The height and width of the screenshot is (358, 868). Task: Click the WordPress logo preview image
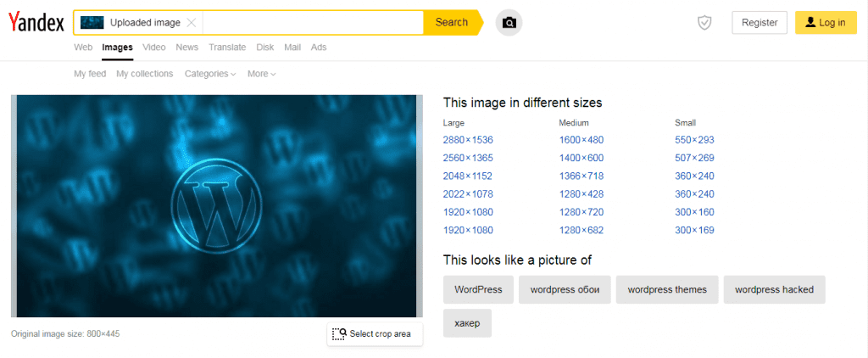(216, 205)
